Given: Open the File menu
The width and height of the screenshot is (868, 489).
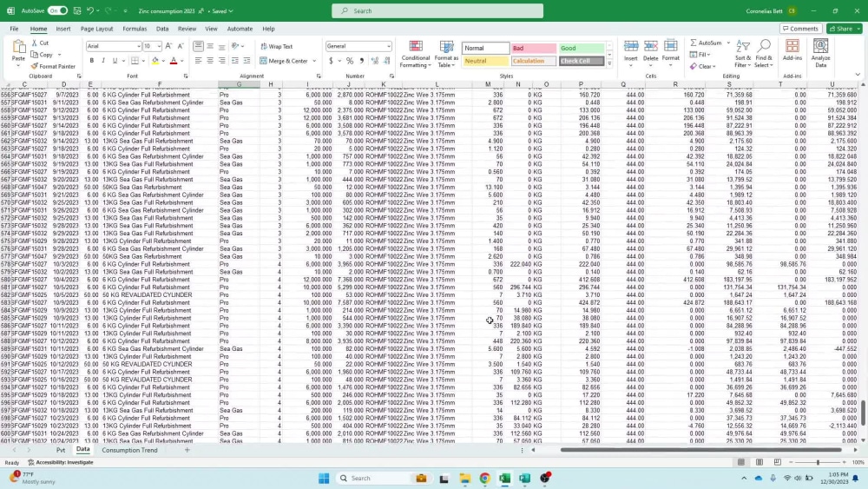Looking at the screenshot, I should coord(14,29).
